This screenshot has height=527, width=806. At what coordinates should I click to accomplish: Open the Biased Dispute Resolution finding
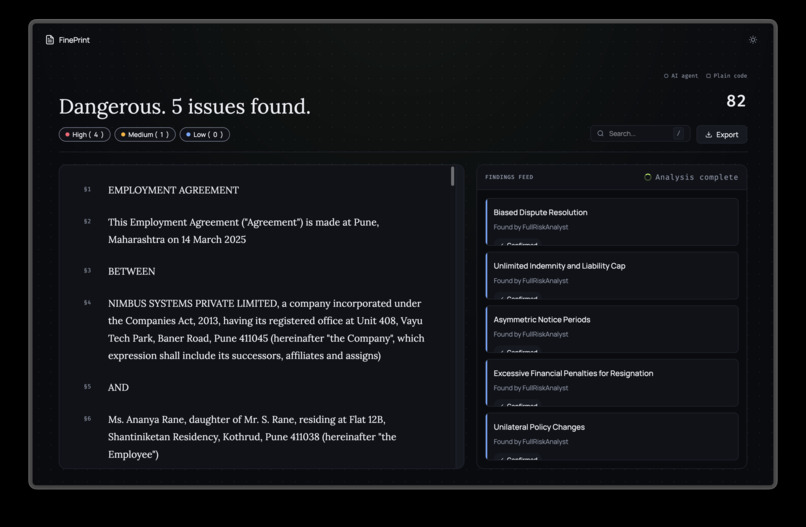(x=612, y=222)
